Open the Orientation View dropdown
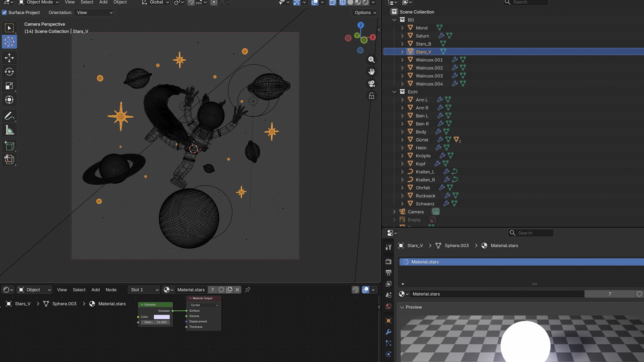The image size is (644, 362). (94, 13)
